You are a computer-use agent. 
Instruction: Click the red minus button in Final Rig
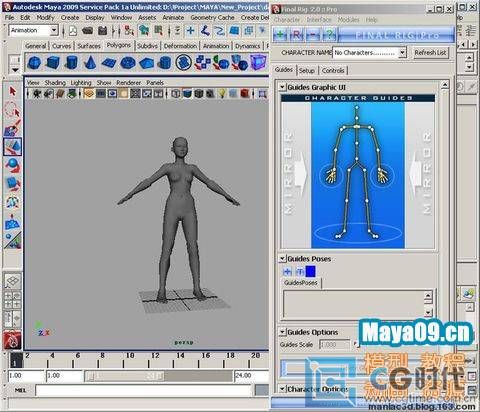pyautogui.click(x=312, y=35)
